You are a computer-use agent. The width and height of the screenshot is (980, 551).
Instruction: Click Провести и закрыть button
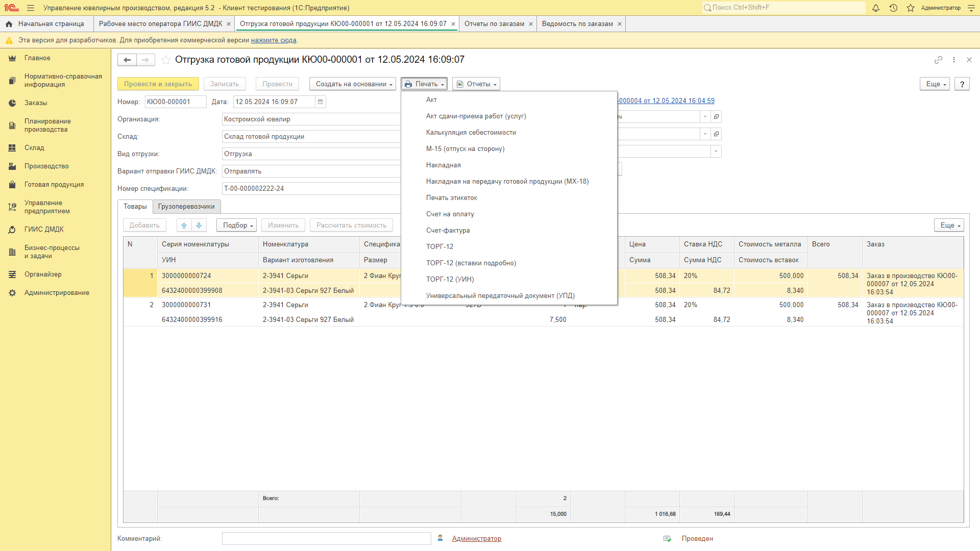click(158, 84)
